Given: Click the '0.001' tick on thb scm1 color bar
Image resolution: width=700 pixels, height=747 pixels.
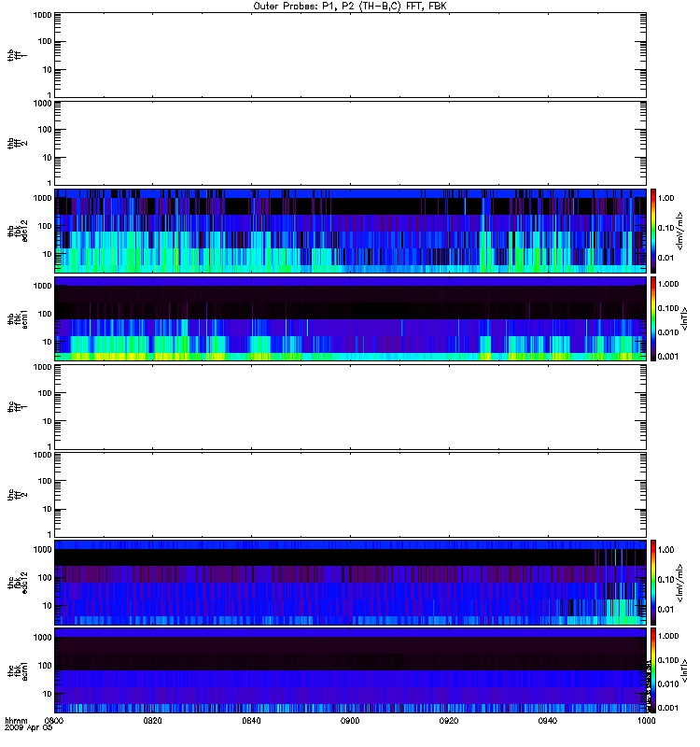Looking at the screenshot, I should tap(668, 357).
